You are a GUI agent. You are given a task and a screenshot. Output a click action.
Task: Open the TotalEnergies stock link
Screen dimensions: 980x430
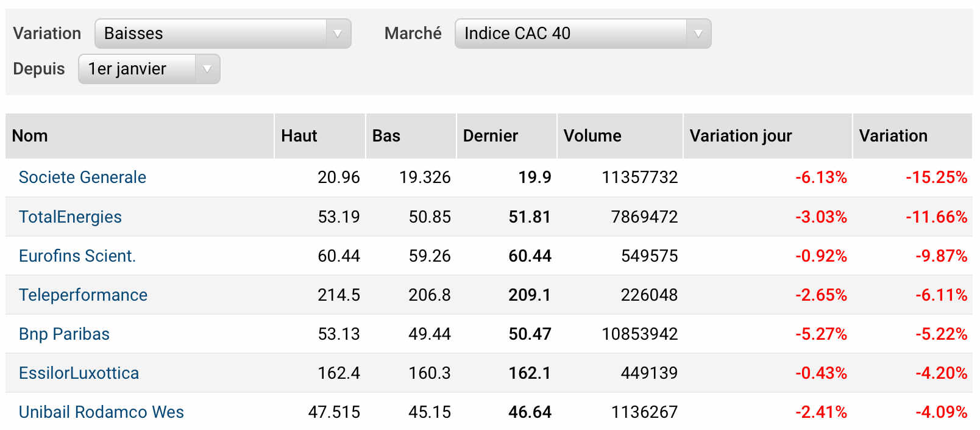[70, 217]
